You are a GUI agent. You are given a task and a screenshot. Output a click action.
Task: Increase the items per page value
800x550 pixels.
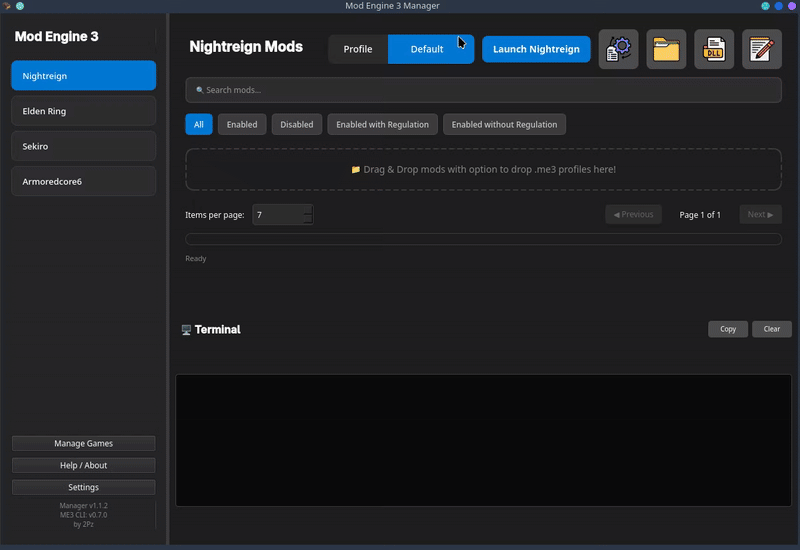coord(308,210)
